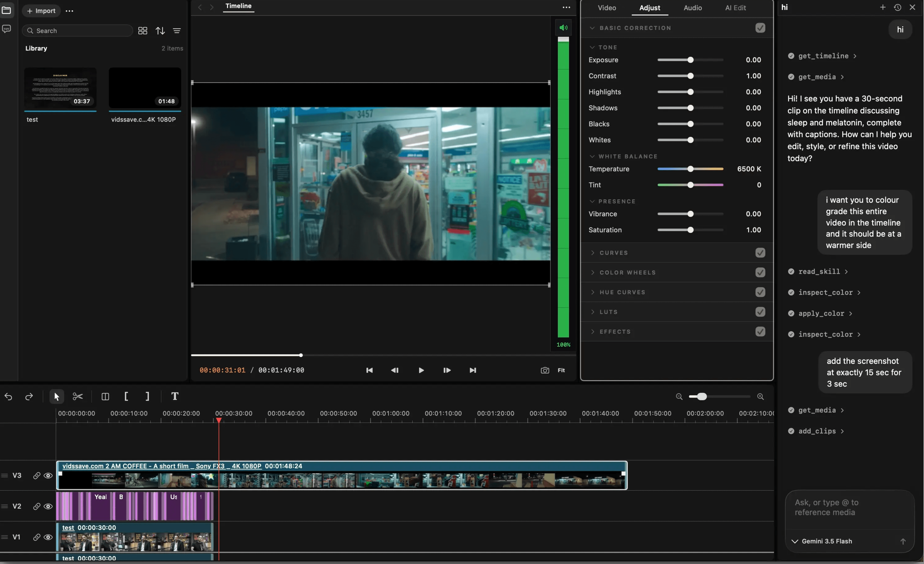This screenshot has width=924, height=564.
Task: Select the scissors cut tool
Action: (78, 396)
